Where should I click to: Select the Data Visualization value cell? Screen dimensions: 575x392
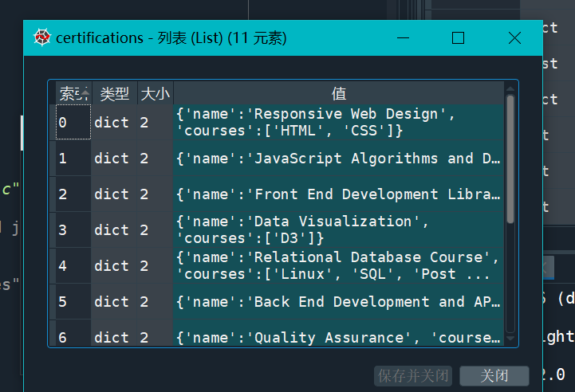click(338, 230)
